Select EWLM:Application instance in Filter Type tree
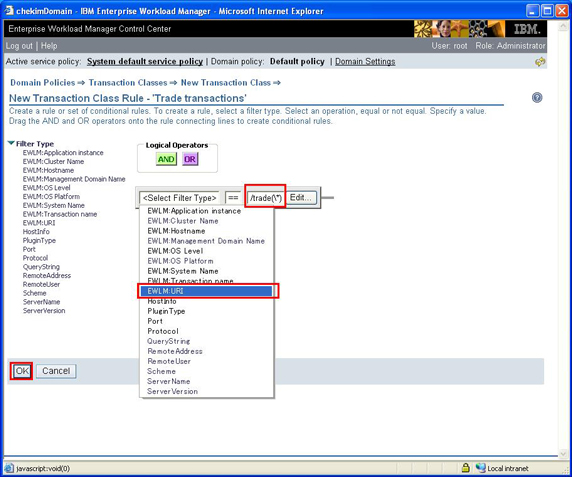The width and height of the screenshot is (572, 477). tap(63, 153)
